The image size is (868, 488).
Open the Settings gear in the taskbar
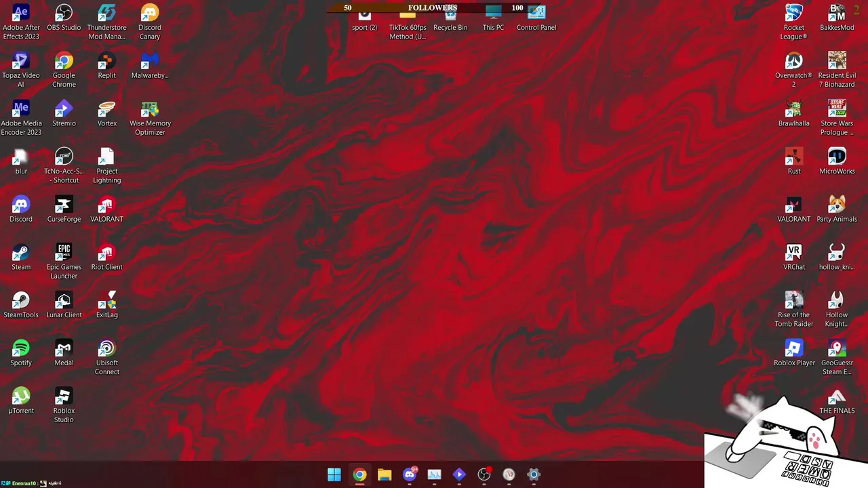coord(534,474)
